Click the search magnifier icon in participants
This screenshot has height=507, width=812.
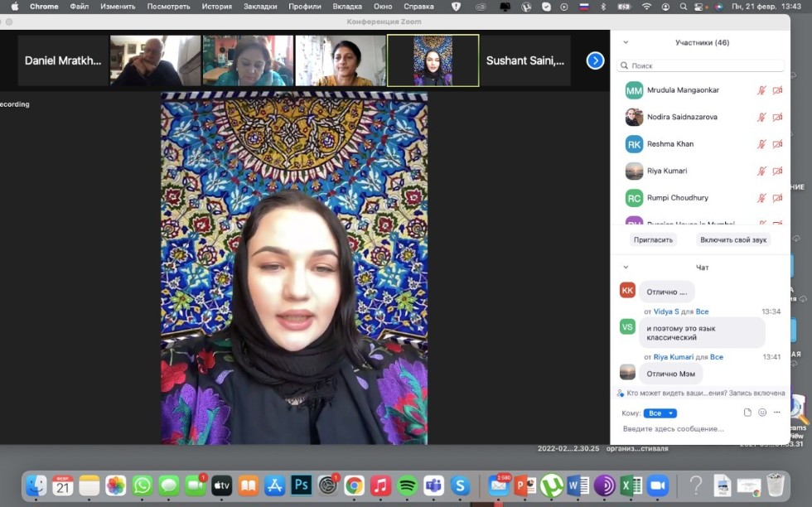tap(625, 65)
